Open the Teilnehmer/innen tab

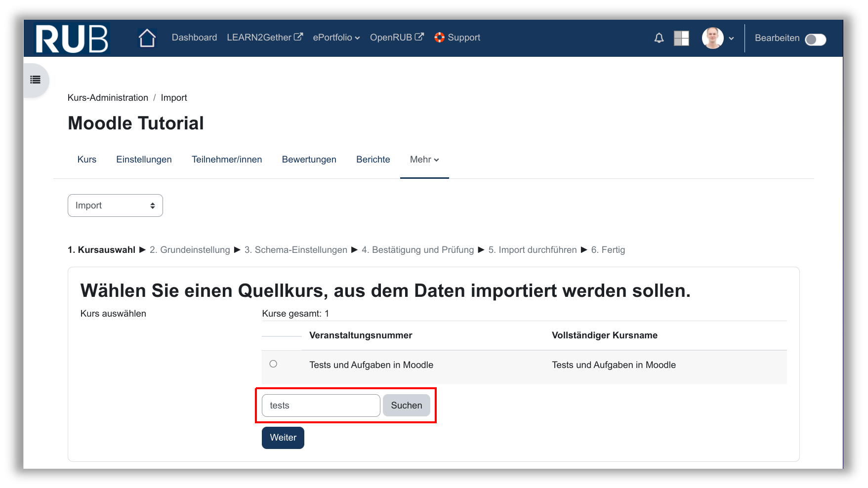[227, 160]
